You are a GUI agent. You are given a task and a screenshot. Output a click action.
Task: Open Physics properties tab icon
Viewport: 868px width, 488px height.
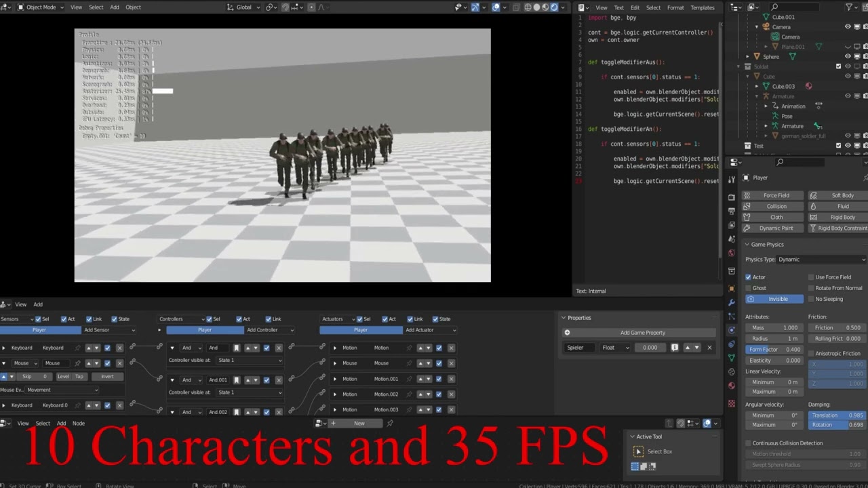[732, 329]
